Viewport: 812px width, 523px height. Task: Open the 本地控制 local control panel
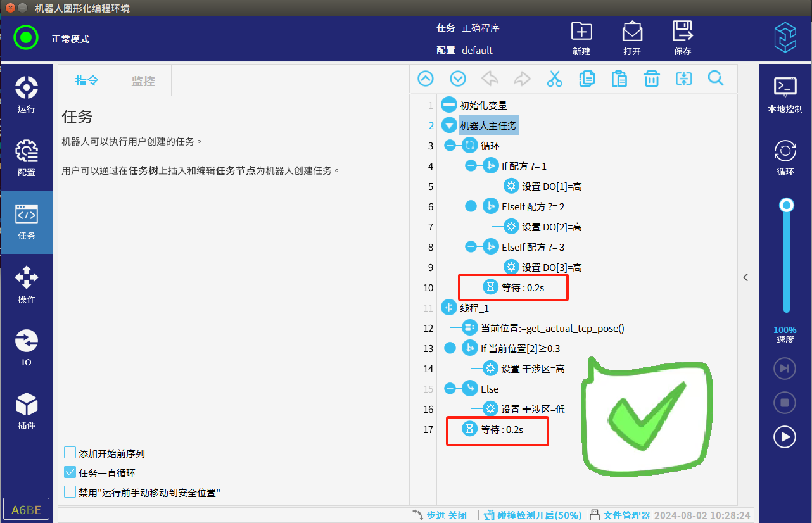(785, 95)
